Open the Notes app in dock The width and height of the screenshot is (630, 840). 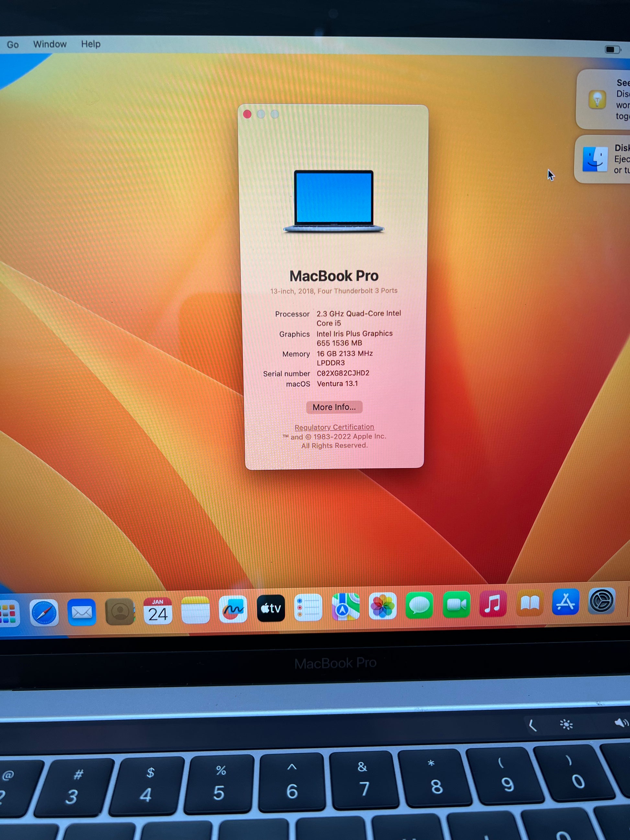point(195,610)
